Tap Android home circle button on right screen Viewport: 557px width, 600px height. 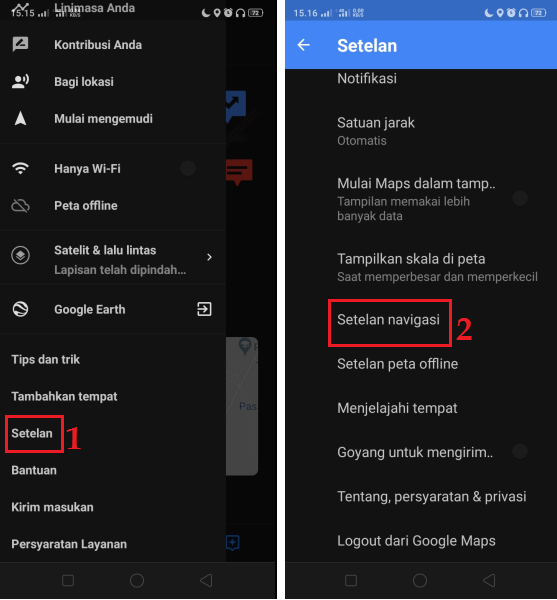pos(420,580)
